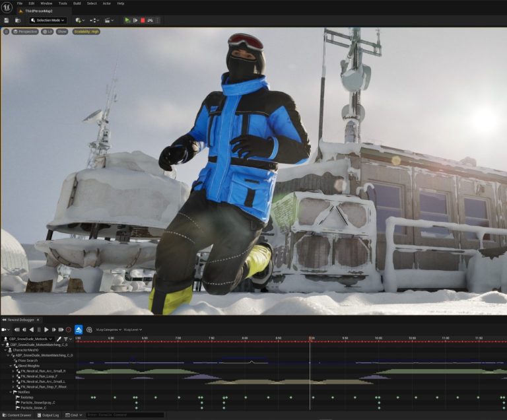Open the Blueprints toolbar icon menu
Screen dimensions: 507x420
(x=94, y=20)
